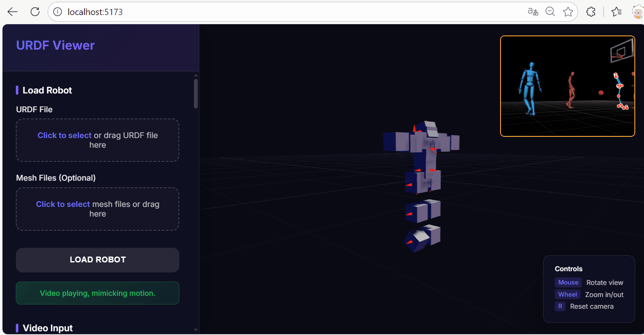Click the mesh files drop zone
Screen dimensions: 644x335
click(x=98, y=209)
